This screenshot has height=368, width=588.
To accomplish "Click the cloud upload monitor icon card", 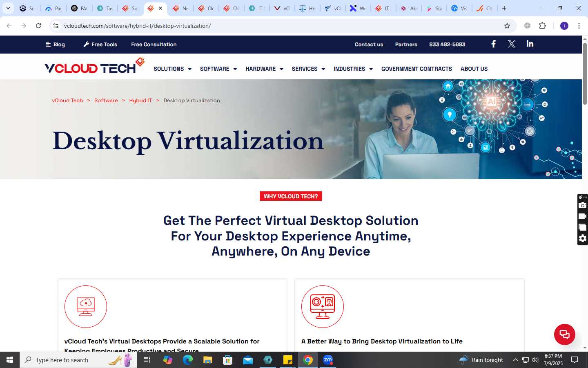I will [x=86, y=307].
